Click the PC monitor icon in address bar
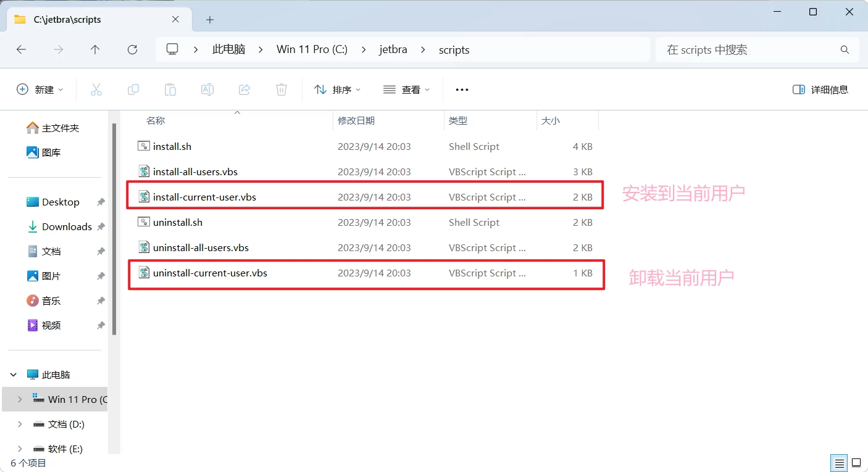868x472 pixels. click(x=173, y=49)
